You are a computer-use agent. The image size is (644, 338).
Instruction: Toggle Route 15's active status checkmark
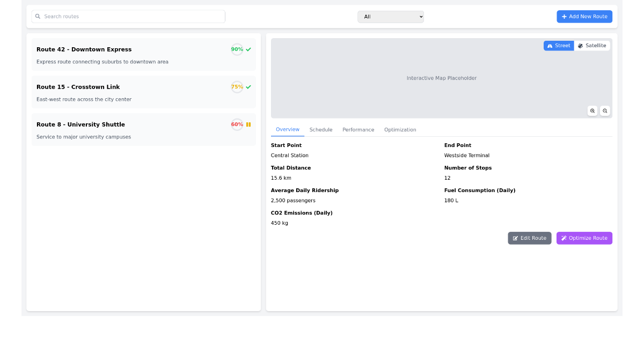click(247, 86)
